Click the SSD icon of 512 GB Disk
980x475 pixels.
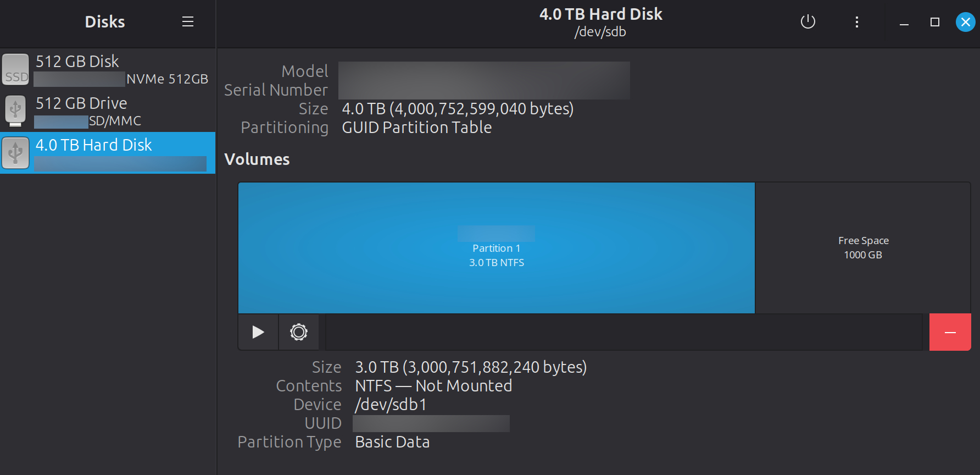(15, 69)
